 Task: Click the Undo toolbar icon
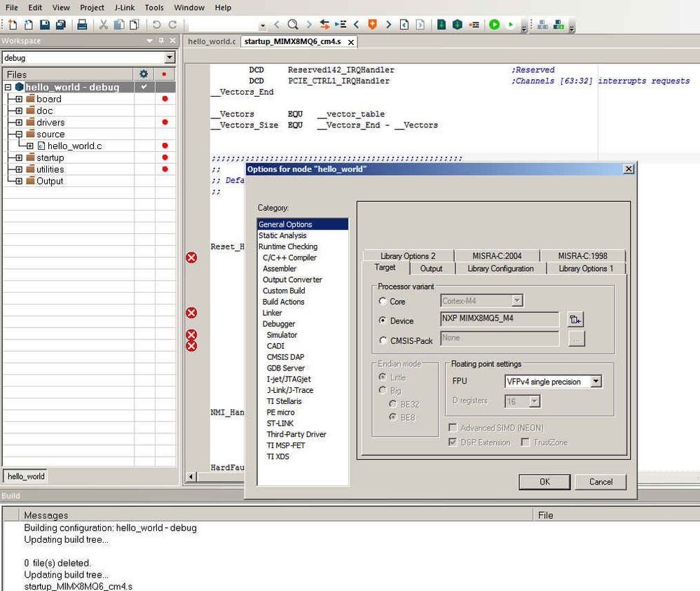pyautogui.click(x=157, y=25)
